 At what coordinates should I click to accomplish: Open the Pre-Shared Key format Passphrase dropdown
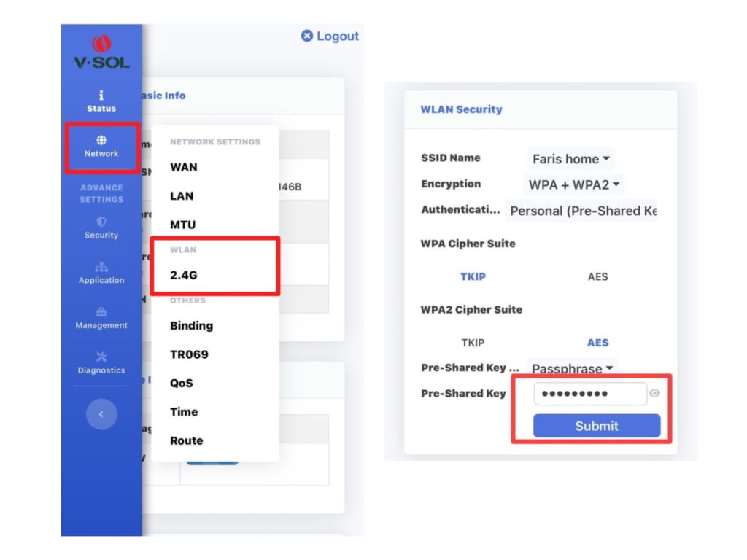(x=572, y=368)
